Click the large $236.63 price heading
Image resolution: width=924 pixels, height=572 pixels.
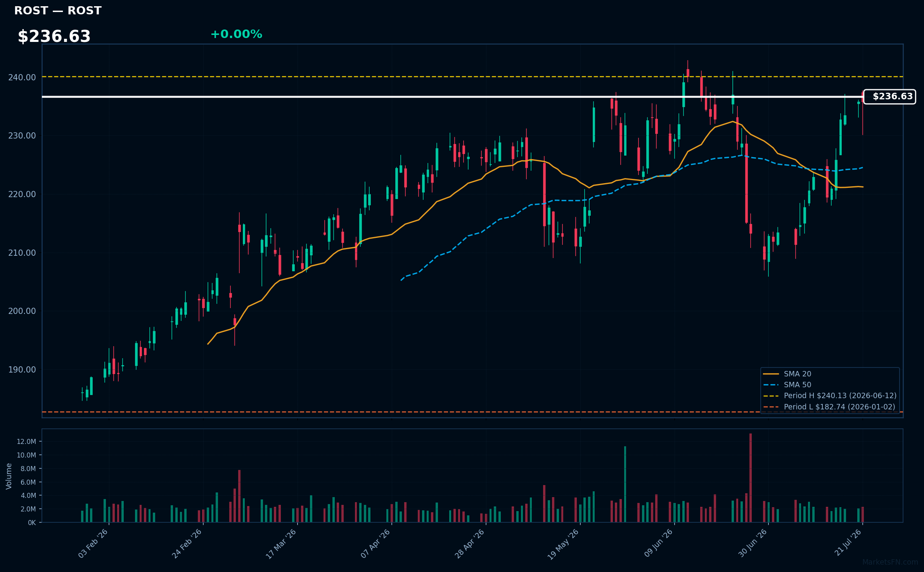(x=54, y=36)
